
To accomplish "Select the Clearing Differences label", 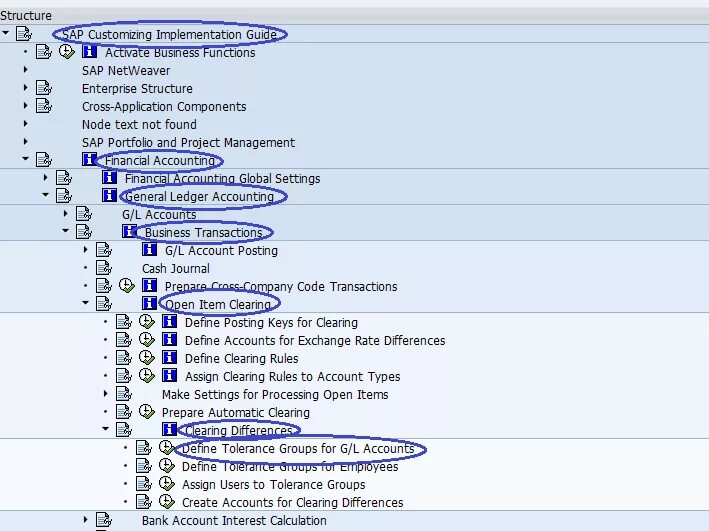I will [239, 430].
